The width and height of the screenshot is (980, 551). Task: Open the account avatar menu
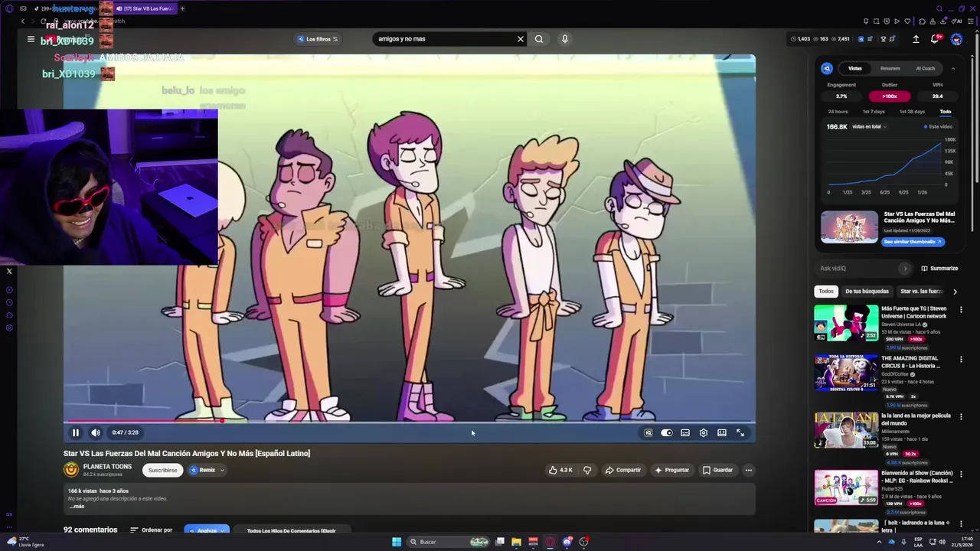(x=956, y=39)
